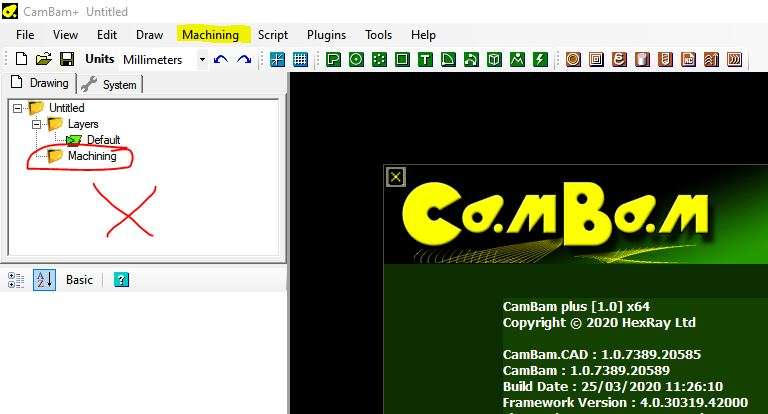Screen dimensions: 768x414
Task: Switch to the System tab
Action: coord(110,85)
